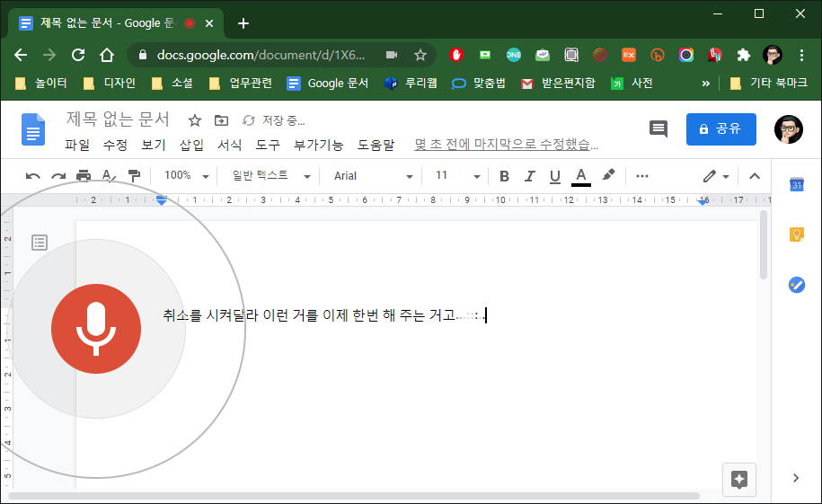Open the Calendar side panel icon
Viewport: 822px width, 504px height.
click(x=796, y=184)
